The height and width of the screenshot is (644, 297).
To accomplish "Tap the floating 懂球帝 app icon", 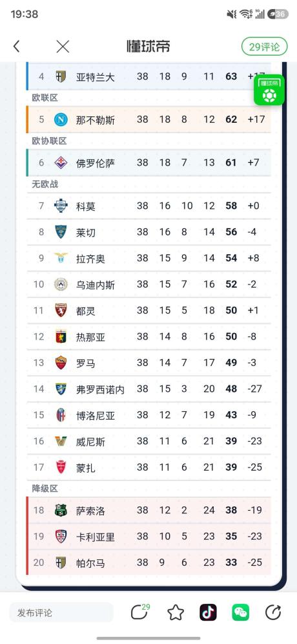I will tap(269, 90).
